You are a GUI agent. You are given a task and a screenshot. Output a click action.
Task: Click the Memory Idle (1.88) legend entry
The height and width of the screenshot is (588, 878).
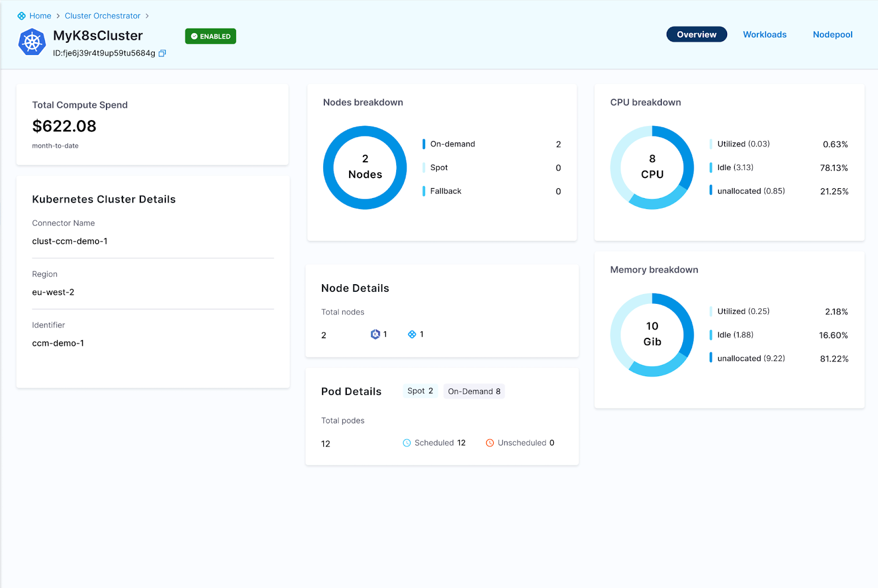(735, 335)
